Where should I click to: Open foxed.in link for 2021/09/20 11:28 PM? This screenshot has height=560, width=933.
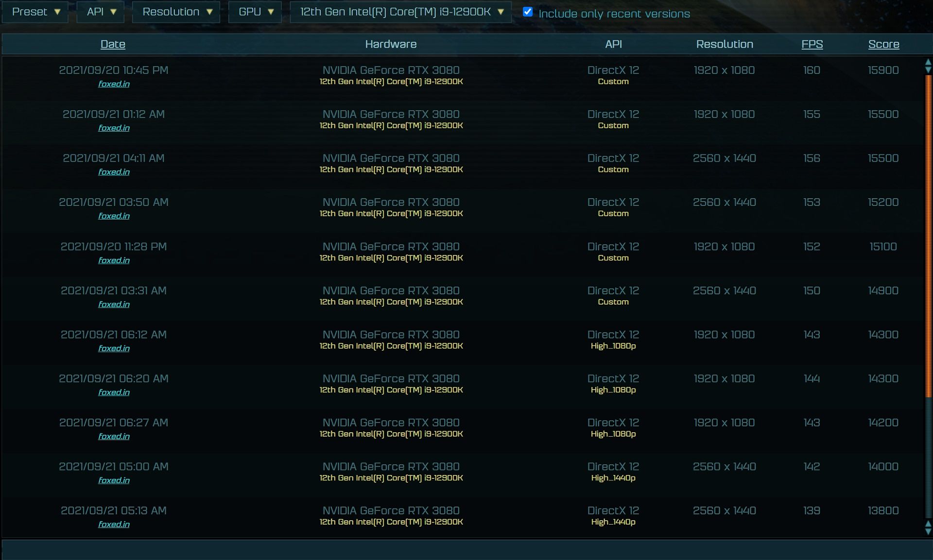[x=114, y=260]
